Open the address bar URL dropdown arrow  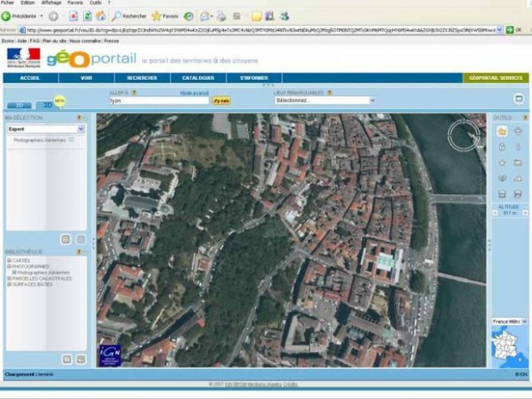(x=499, y=30)
